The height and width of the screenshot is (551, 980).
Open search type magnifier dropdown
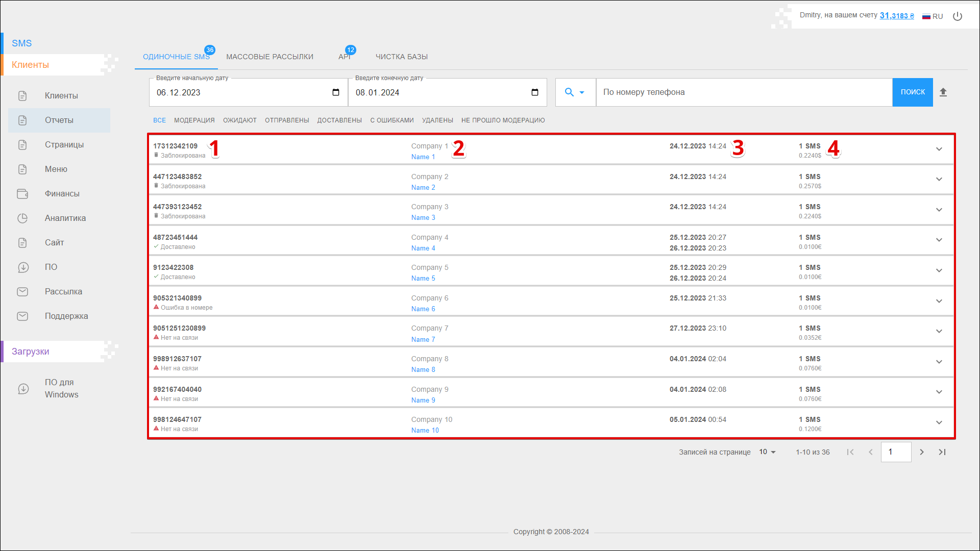pos(575,92)
